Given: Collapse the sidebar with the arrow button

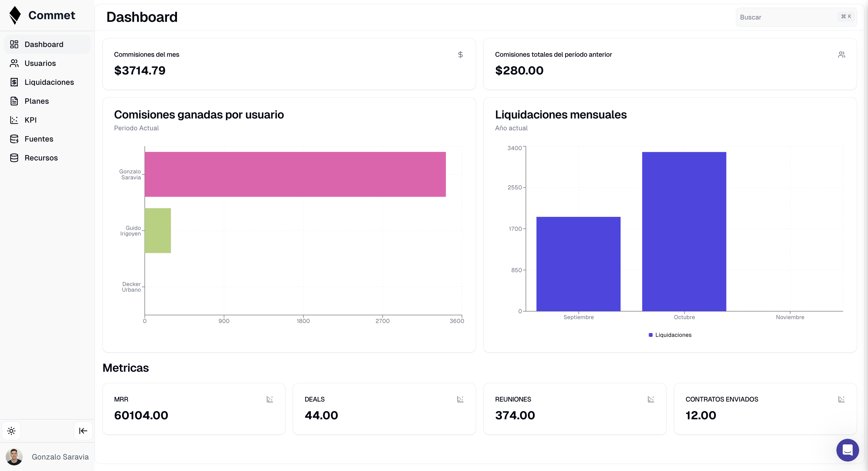Looking at the screenshot, I should pos(83,431).
